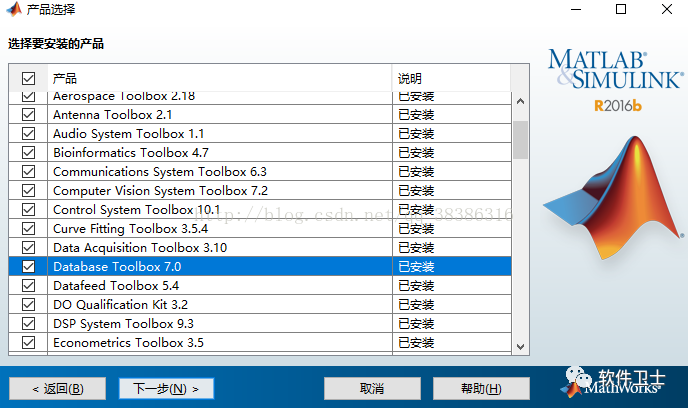Select Datafeed Toolbox 5.4 row
Image resolution: width=688 pixels, height=408 pixels.
point(260,286)
